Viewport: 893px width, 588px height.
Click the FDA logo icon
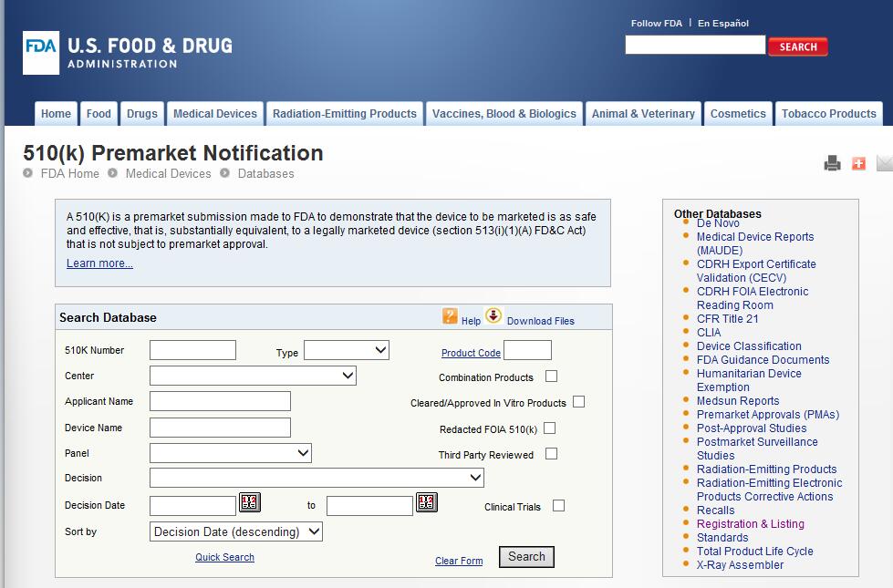[x=41, y=53]
